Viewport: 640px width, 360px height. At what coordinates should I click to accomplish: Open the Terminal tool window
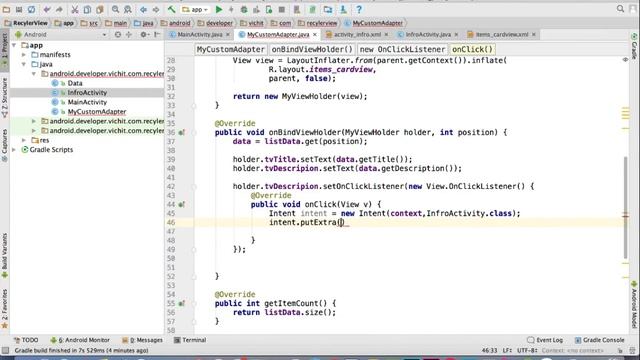coord(190,340)
